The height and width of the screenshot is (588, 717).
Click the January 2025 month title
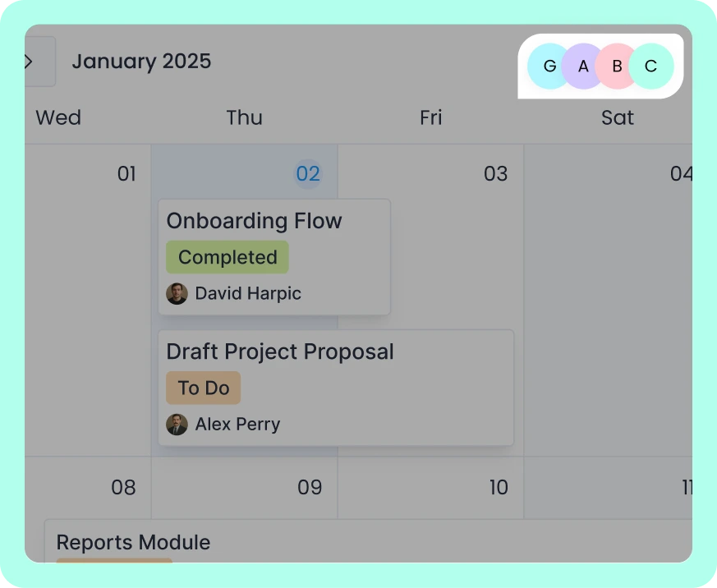[x=142, y=62]
